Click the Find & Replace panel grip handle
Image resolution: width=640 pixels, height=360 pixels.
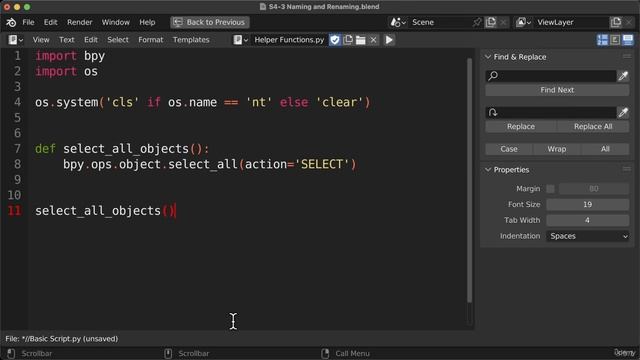pos(627,56)
